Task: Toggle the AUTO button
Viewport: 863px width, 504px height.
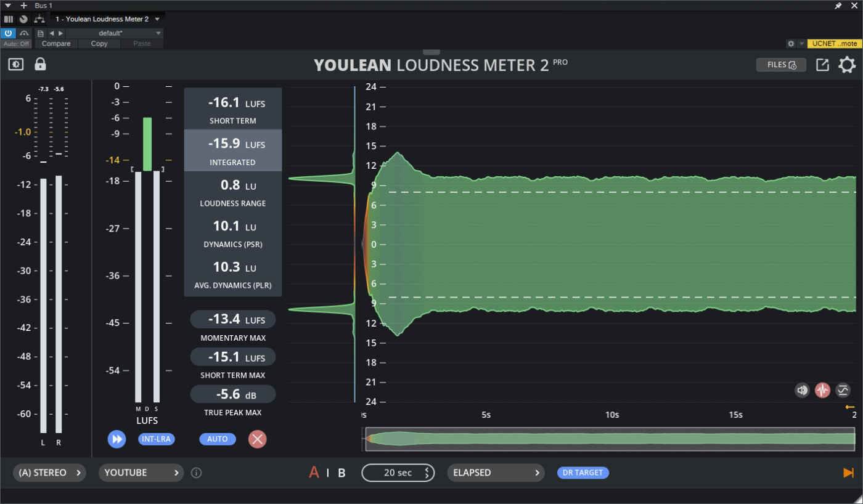Action: (x=218, y=439)
